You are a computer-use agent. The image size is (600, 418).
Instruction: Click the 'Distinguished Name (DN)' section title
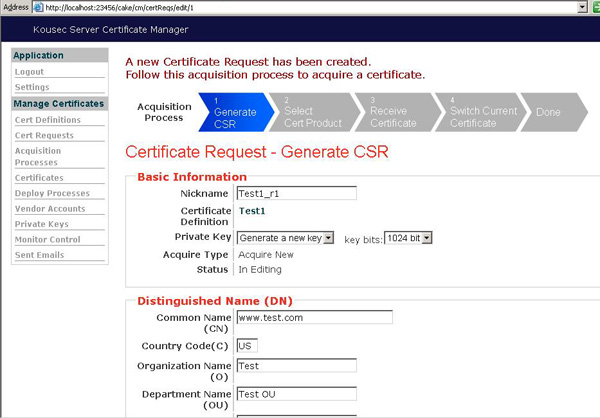(215, 301)
